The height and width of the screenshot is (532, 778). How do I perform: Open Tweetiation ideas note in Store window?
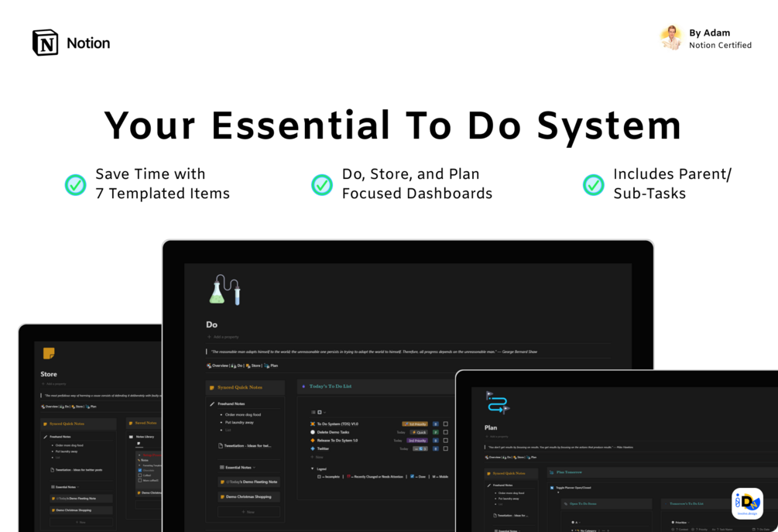(x=77, y=469)
